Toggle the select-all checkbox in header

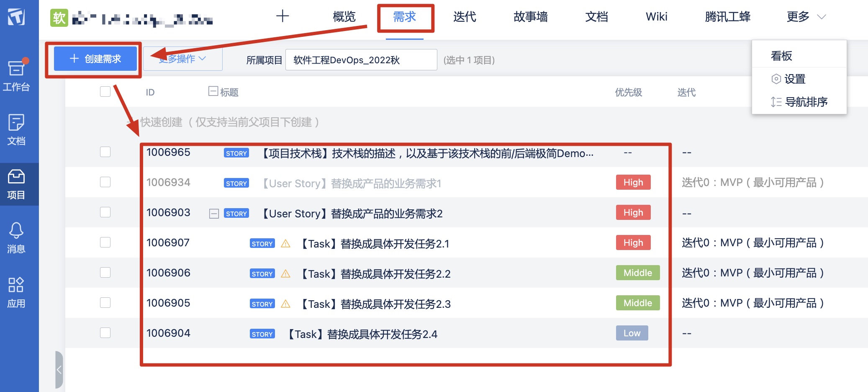click(x=105, y=92)
